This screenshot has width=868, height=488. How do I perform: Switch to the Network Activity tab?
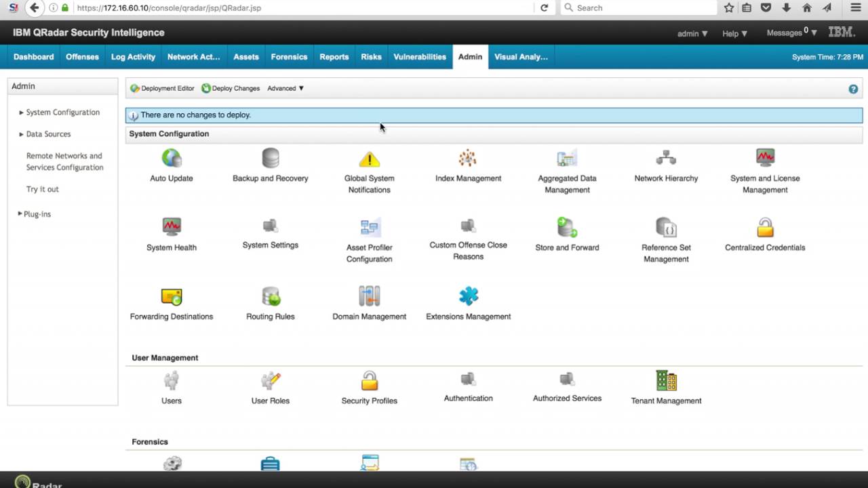pos(193,57)
